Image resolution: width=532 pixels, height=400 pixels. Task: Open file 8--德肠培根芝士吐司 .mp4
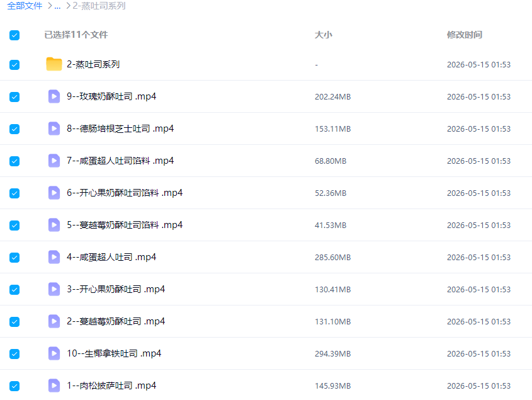pos(120,129)
